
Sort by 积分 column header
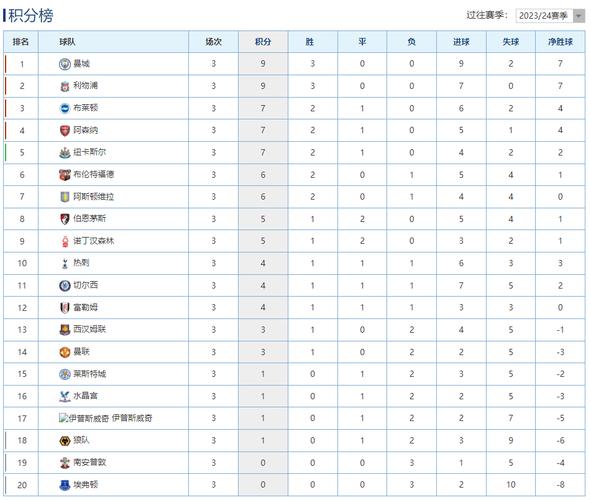point(263,42)
